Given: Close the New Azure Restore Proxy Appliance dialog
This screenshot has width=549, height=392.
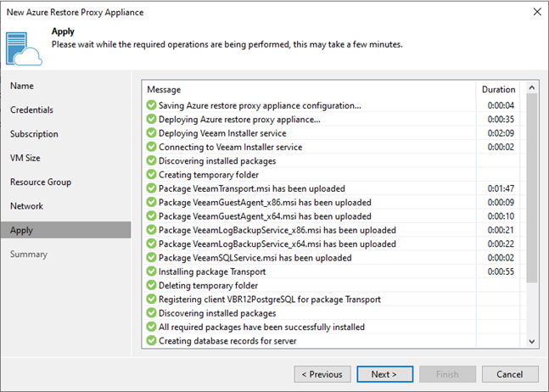Looking at the screenshot, I should [535, 13].
